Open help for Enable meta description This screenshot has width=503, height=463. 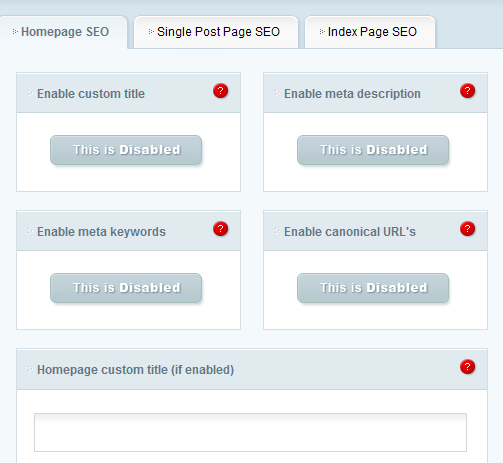[x=467, y=91]
